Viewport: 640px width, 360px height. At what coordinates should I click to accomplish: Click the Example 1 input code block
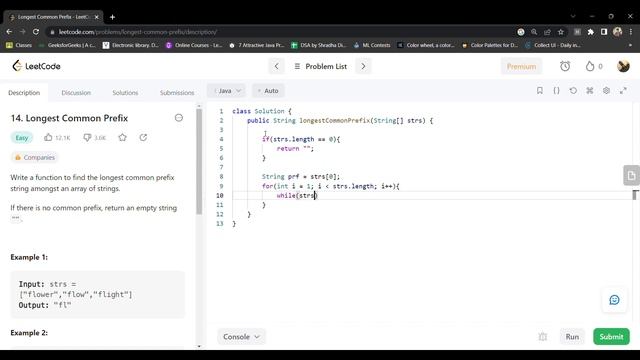click(98, 295)
